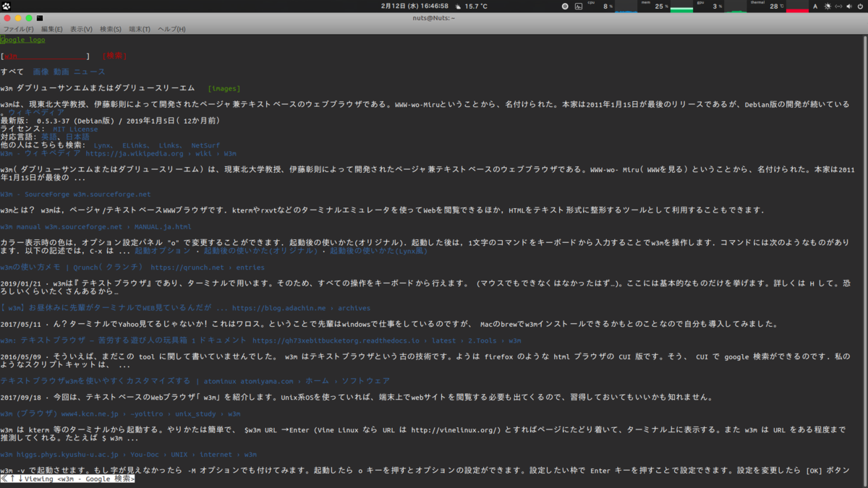Open the ファイル(F) menu
Viewport: 868px width, 488px height.
point(19,29)
